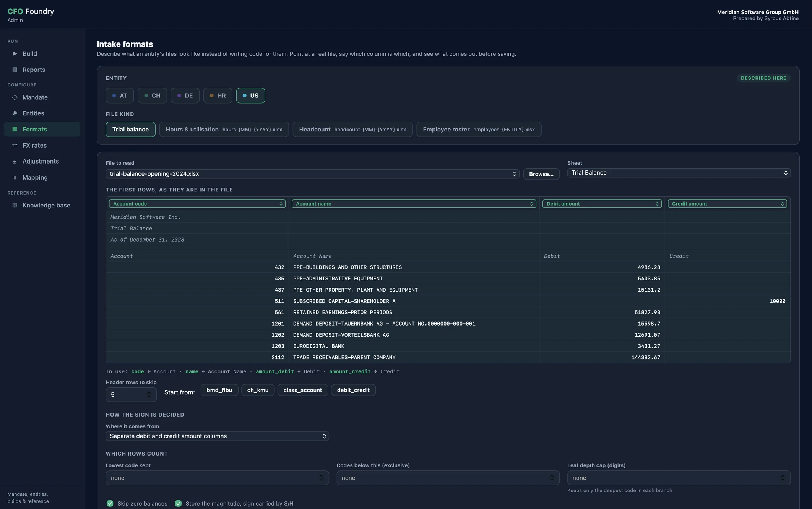Click the row TRADE RECEIVABLES-PARENT COMPANY

point(448,357)
